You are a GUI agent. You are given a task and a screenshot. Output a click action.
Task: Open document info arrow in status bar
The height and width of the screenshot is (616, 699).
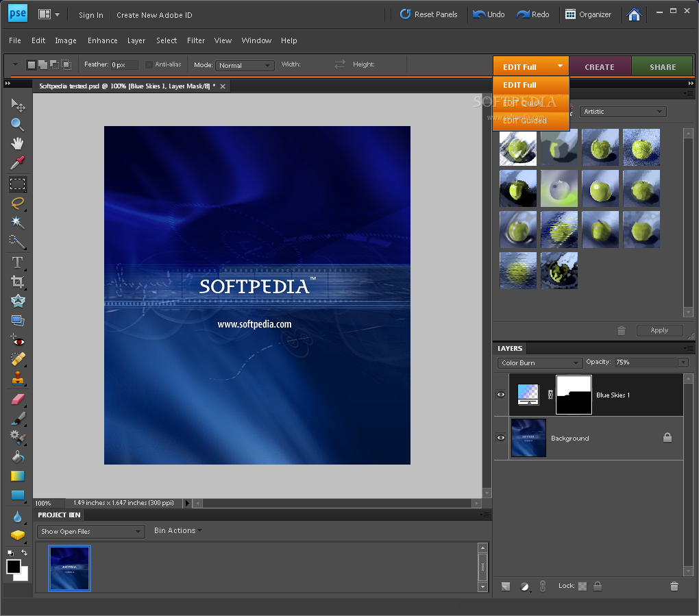[187, 503]
